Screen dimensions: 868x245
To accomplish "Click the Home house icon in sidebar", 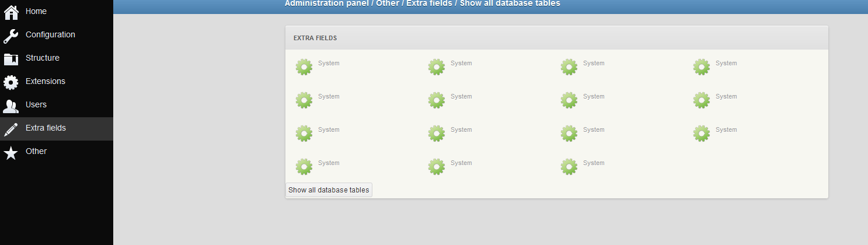I will click(x=11, y=12).
